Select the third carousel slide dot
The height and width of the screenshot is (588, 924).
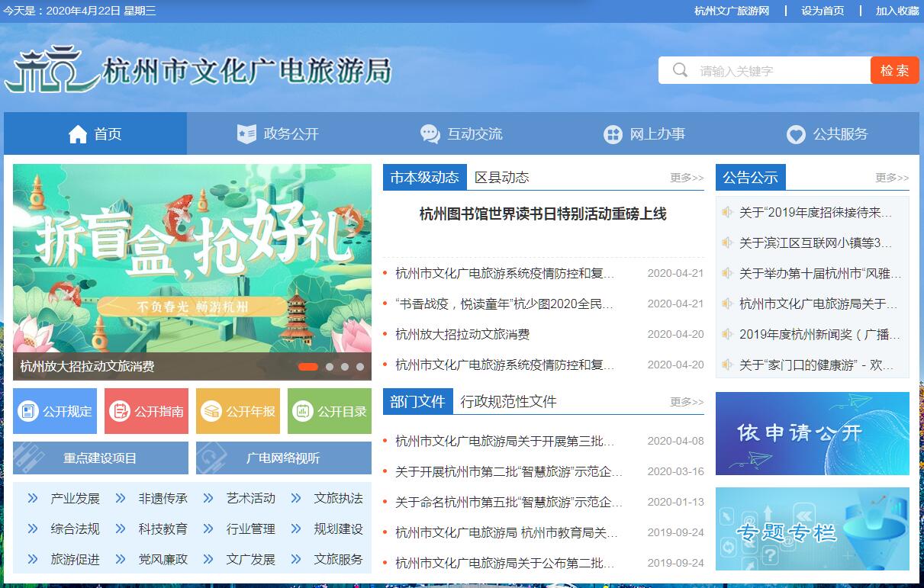[x=345, y=367]
